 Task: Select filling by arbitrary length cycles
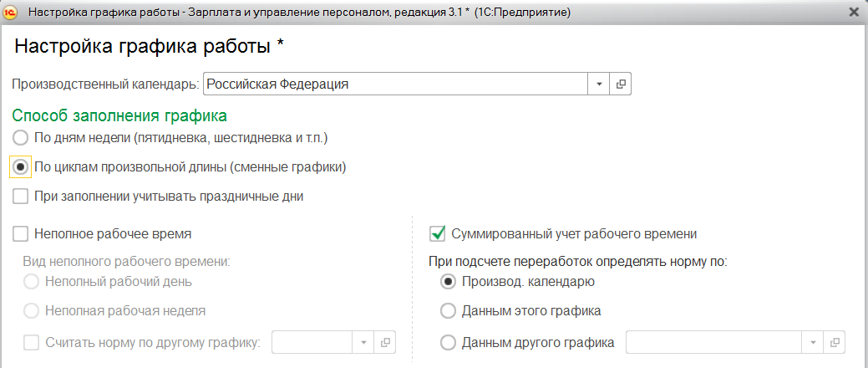21,166
